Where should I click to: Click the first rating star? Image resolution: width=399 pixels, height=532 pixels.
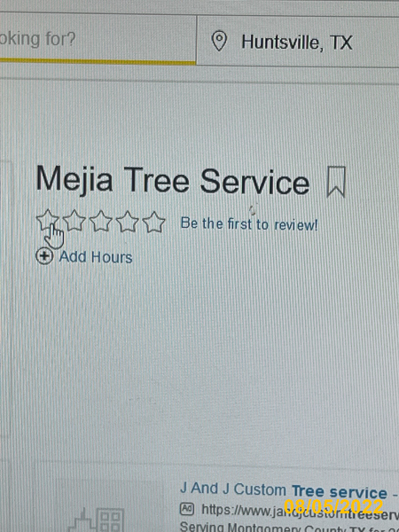coord(48,220)
